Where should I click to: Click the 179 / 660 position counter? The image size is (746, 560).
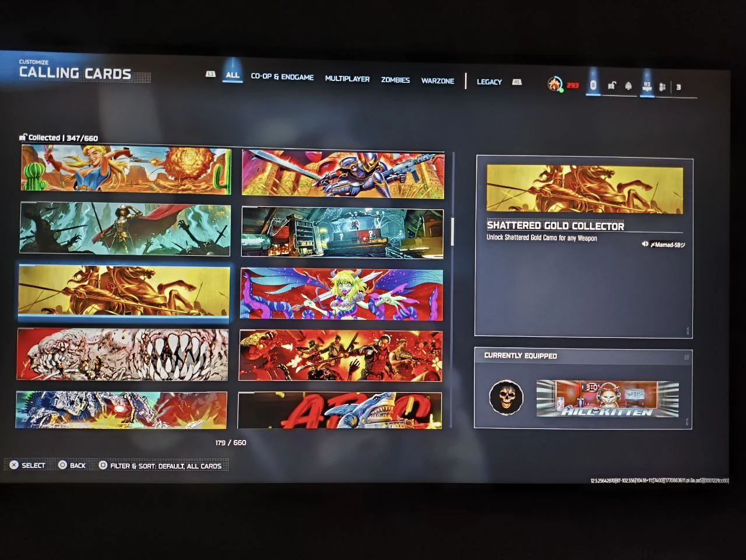click(231, 443)
